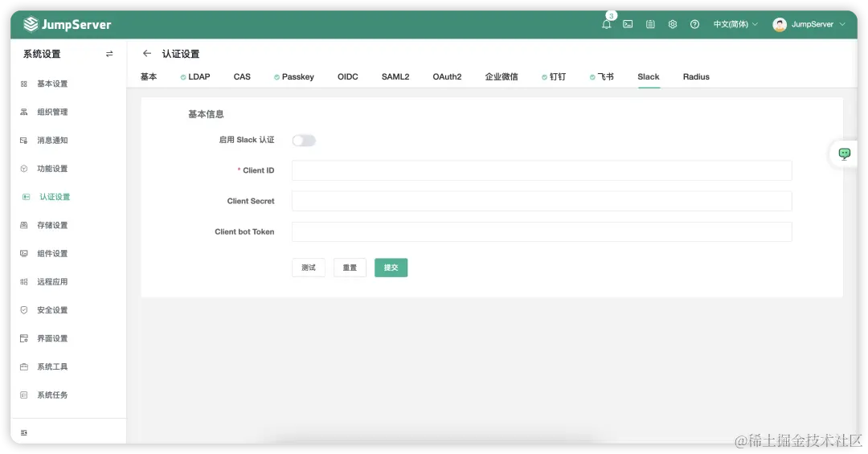
Task: Click the 重置 button
Action: (350, 268)
